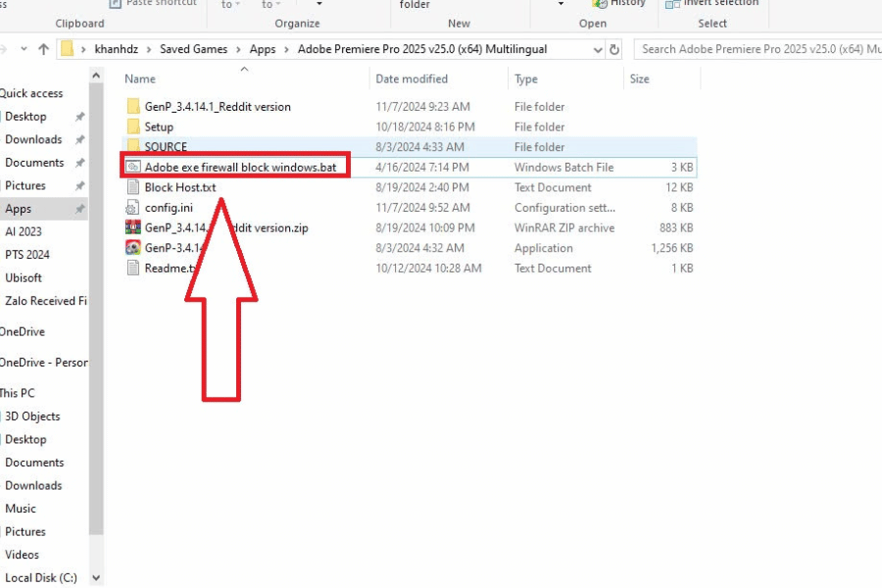882x588 pixels.
Task: Expand the chevron after khanhdz breadcrumb
Action: click(x=150, y=49)
